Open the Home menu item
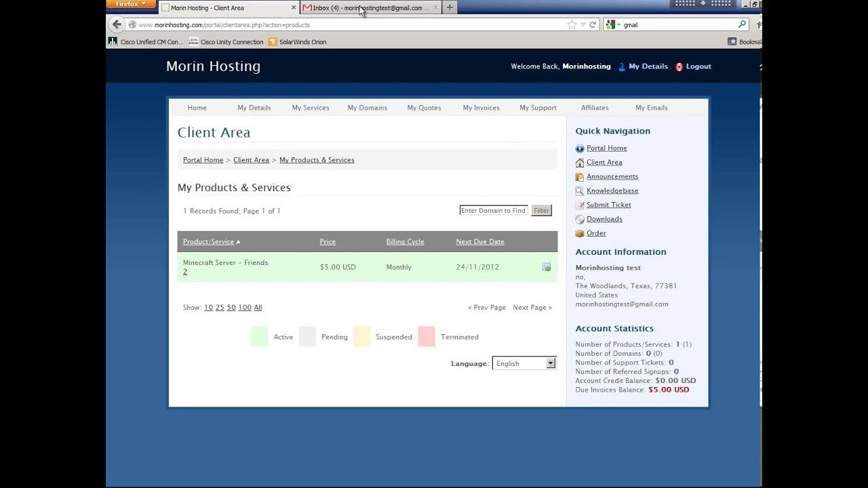 tap(197, 108)
